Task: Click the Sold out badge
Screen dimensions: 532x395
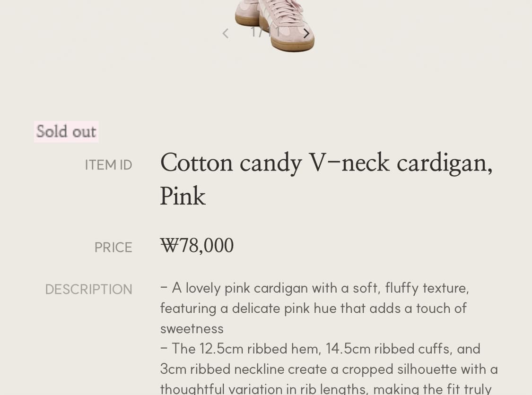Action: click(x=66, y=131)
